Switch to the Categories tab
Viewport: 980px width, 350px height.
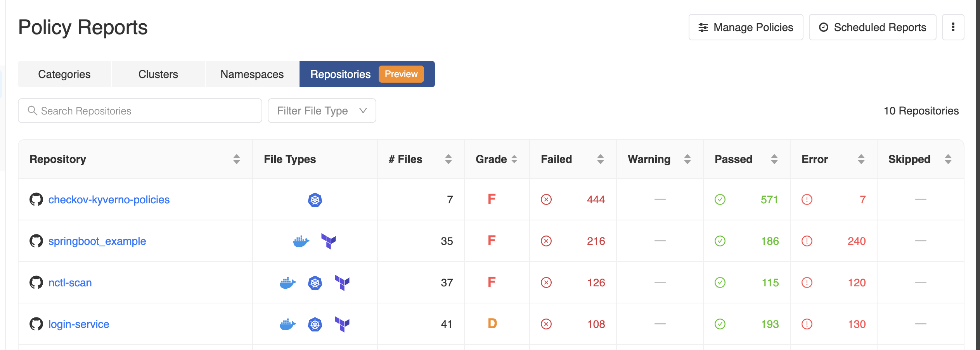point(64,74)
